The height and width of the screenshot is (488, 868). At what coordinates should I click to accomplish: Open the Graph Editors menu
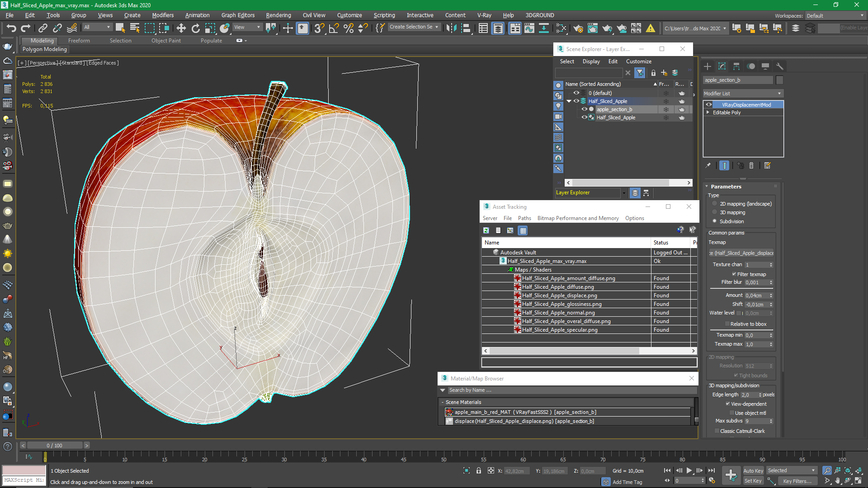(x=238, y=15)
